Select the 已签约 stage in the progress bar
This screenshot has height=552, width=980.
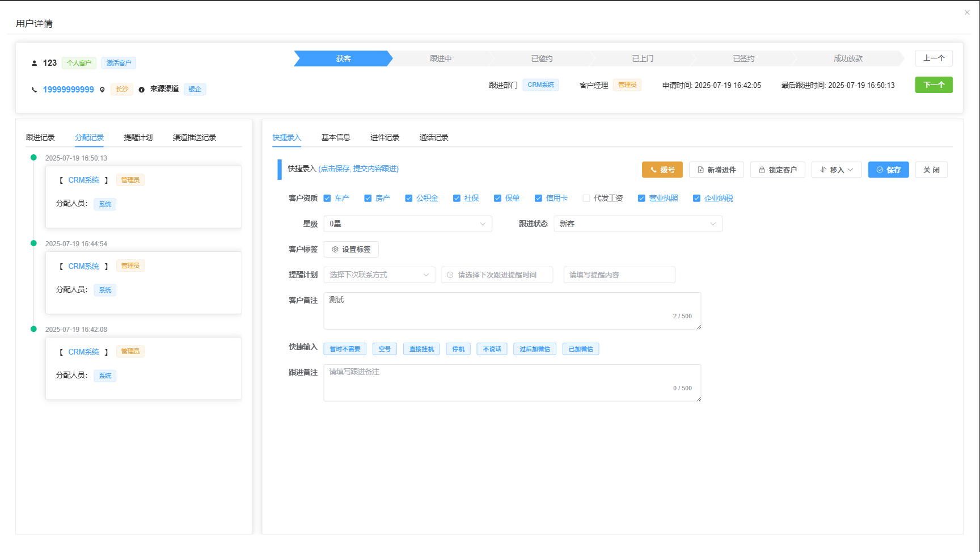[x=743, y=58]
